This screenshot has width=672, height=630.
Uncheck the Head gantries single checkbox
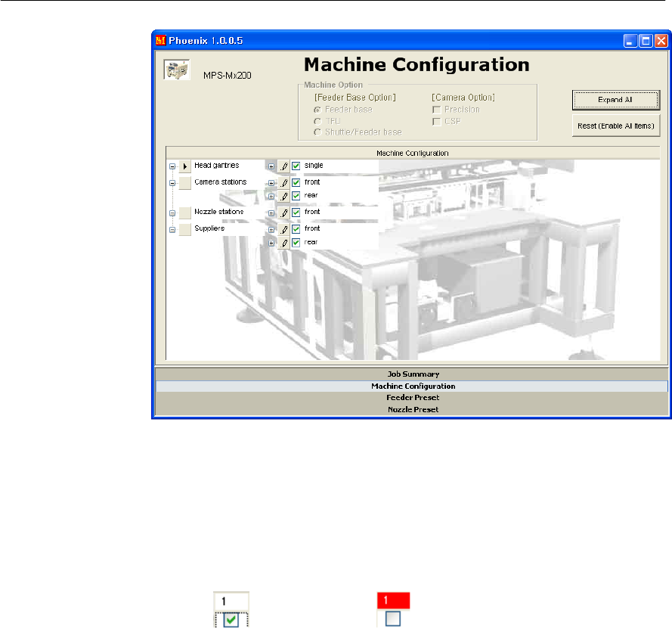tap(296, 166)
